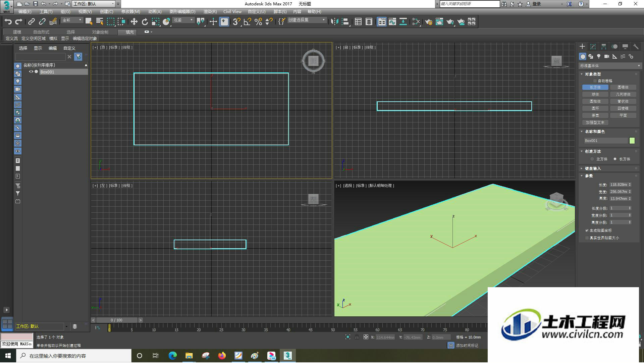644x363 pixels.
Task: Toggle Generate Mapping Coords (生成贴图坐标) checkbox
Action: pos(587,230)
